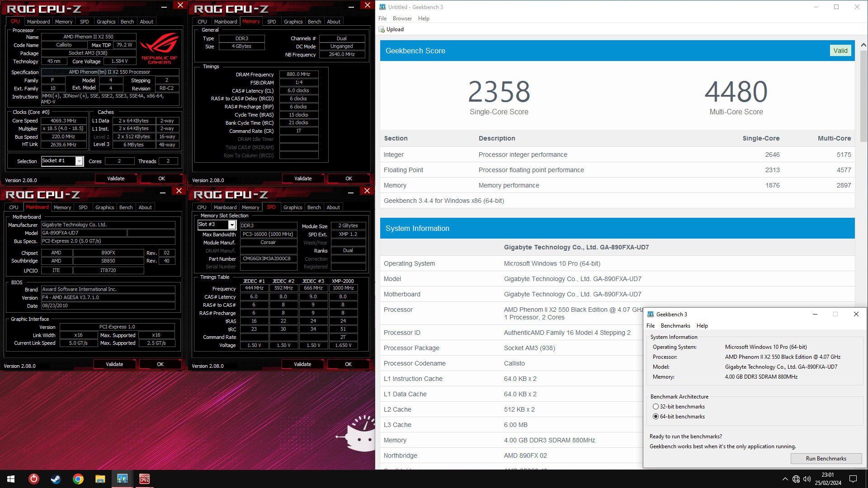Minimize the SPD CPU-Z window

350,192
